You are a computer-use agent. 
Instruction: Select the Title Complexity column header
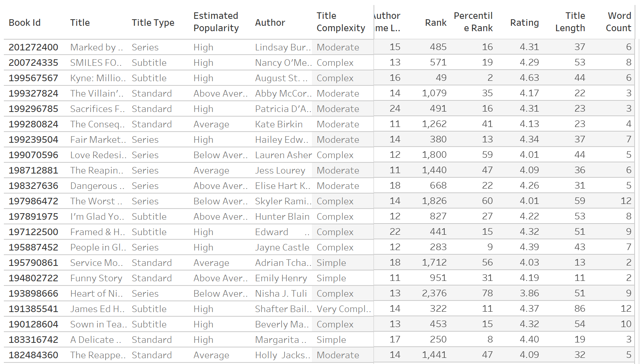pyautogui.click(x=341, y=22)
